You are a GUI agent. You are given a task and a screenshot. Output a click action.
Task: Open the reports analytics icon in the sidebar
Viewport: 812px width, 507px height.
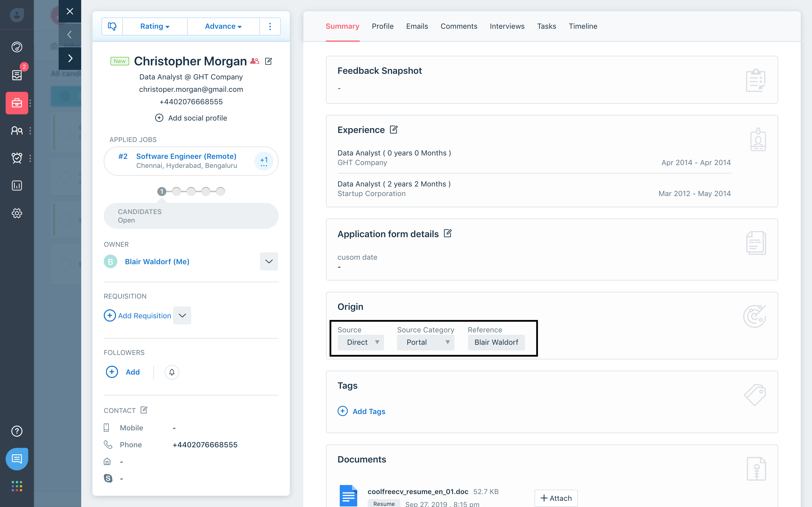pyautogui.click(x=17, y=185)
